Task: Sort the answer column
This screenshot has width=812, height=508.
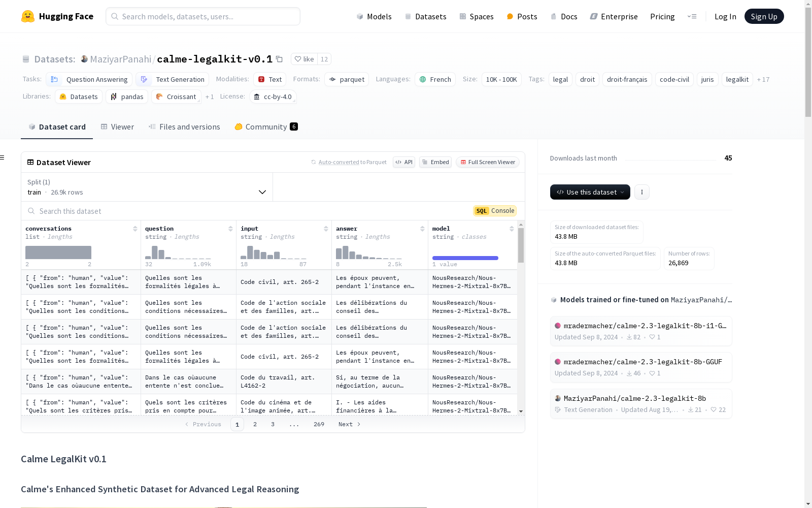Action: 422,229
